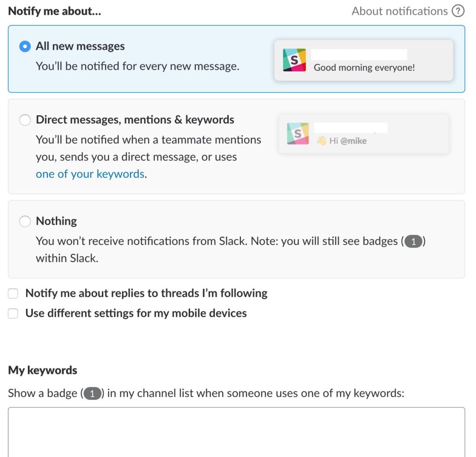Viewport: 476px width, 457px height.
Task: Check Use different settings for mobile devices
Action: click(x=13, y=313)
